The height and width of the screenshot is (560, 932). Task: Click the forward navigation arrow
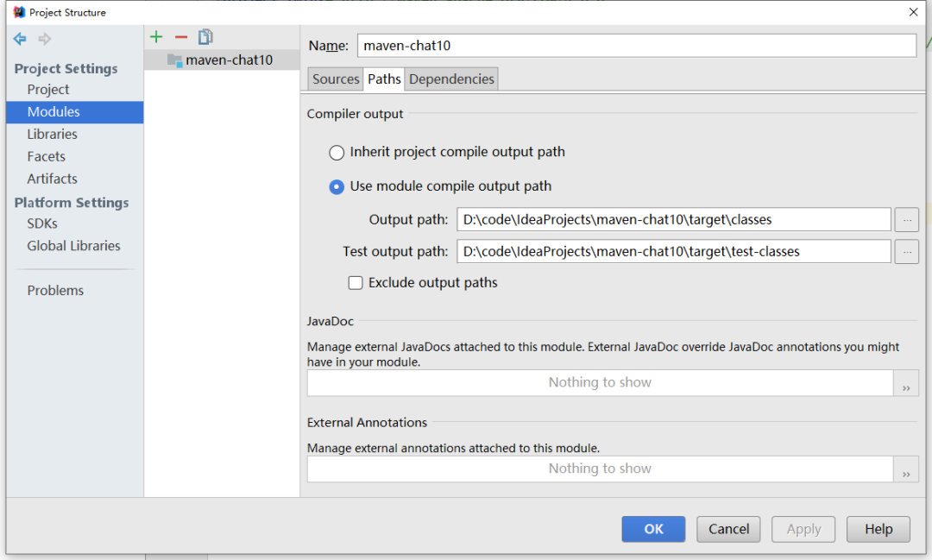45,39
